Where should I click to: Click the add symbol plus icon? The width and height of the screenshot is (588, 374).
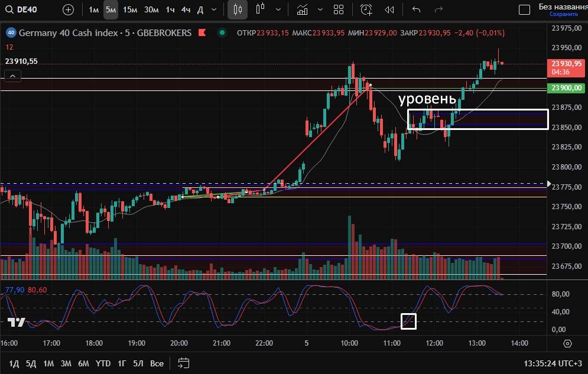pos(69,9)
